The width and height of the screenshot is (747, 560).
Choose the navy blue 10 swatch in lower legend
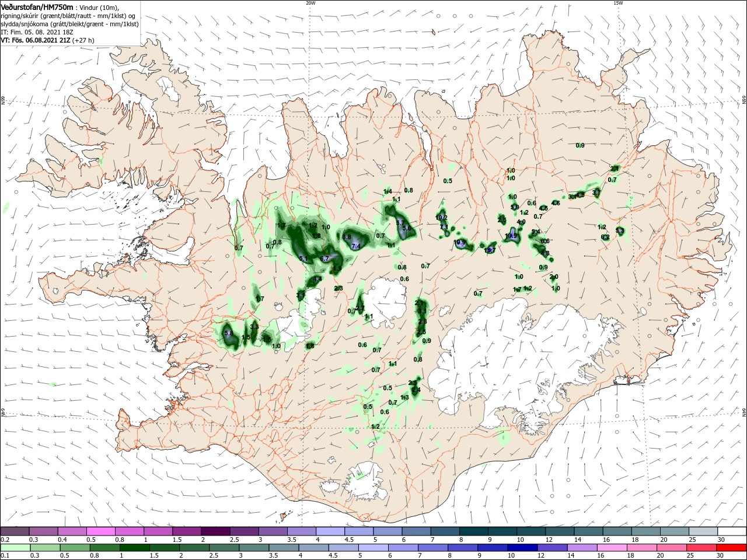(521, 548)
